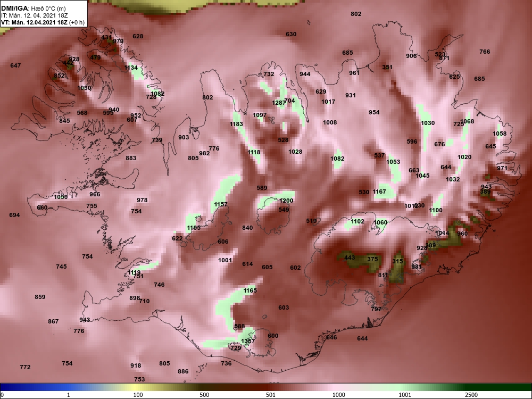Click the map value '589'
Viewport: 532px width, 399px height.
(x=262, y=188)
